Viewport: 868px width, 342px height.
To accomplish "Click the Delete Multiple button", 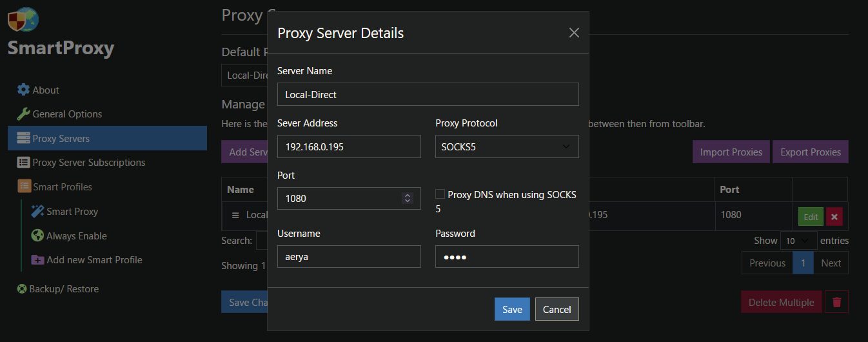I will point(782,302).
